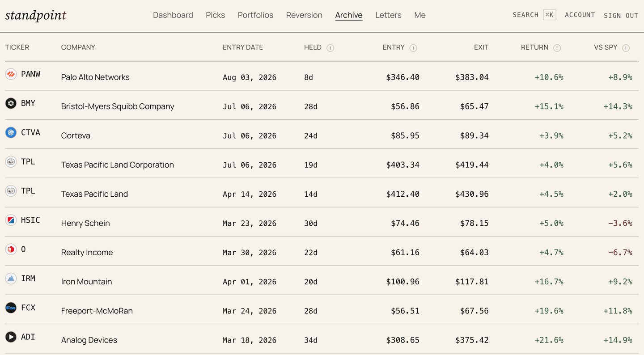
Task: Sort by the TICKER column header
Action: coord(17,47)
